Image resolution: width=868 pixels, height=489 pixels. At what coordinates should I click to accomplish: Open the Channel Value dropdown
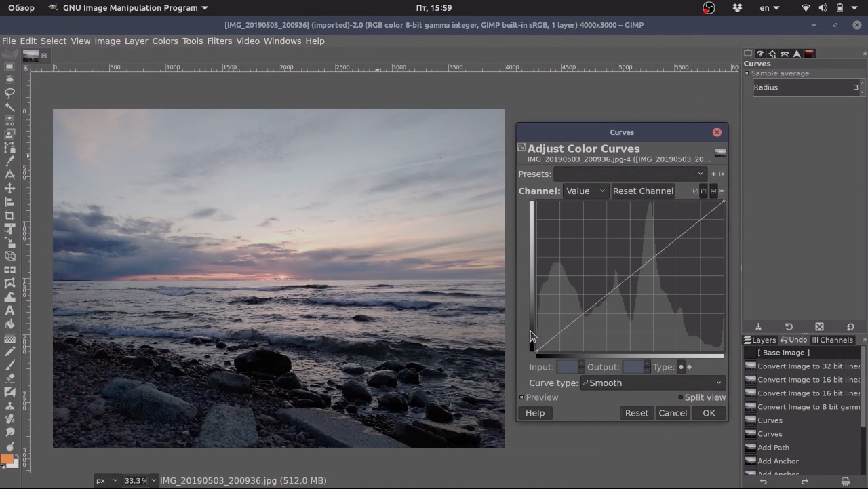(x=585, y=191)
